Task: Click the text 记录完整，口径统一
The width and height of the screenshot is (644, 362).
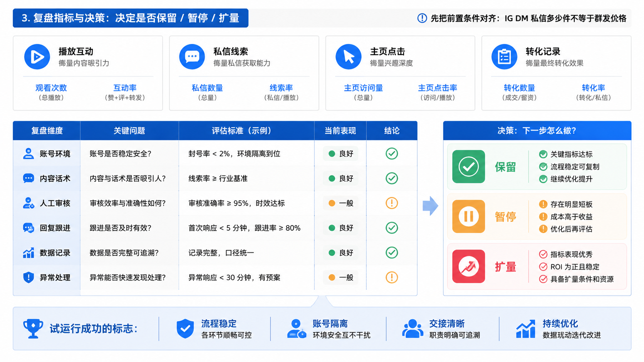Action: [x=221, y=253]
